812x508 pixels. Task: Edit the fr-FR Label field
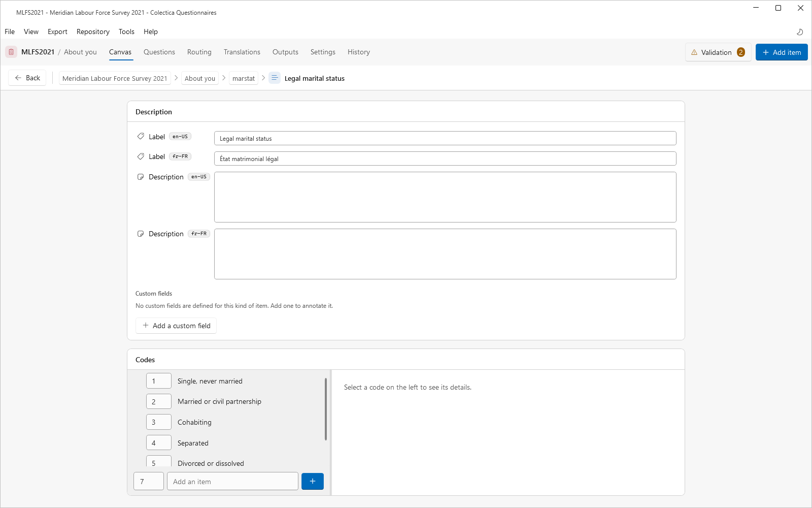[x=445, y=158]
